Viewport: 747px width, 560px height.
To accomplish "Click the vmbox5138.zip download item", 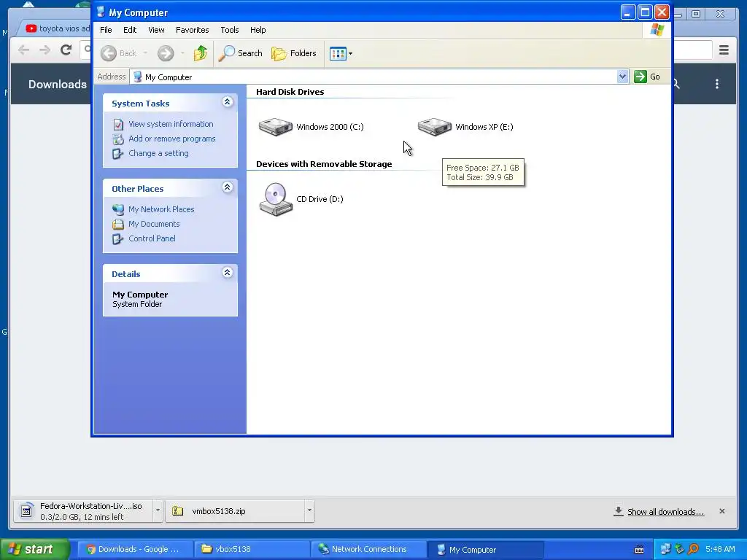I will click(x=236, y=511).
